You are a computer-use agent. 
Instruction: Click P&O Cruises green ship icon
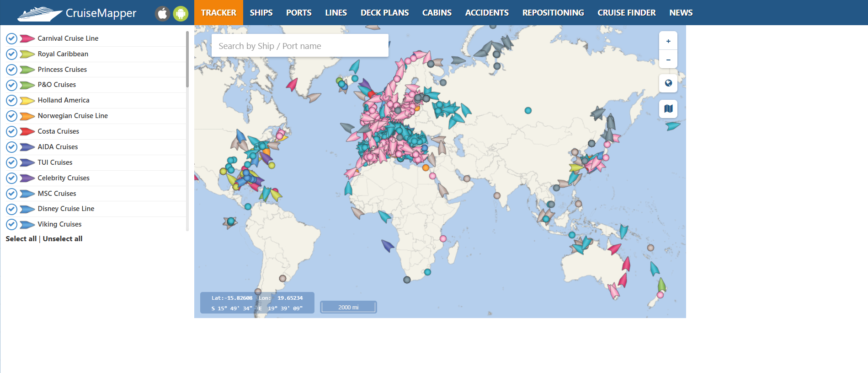[27, 85]
